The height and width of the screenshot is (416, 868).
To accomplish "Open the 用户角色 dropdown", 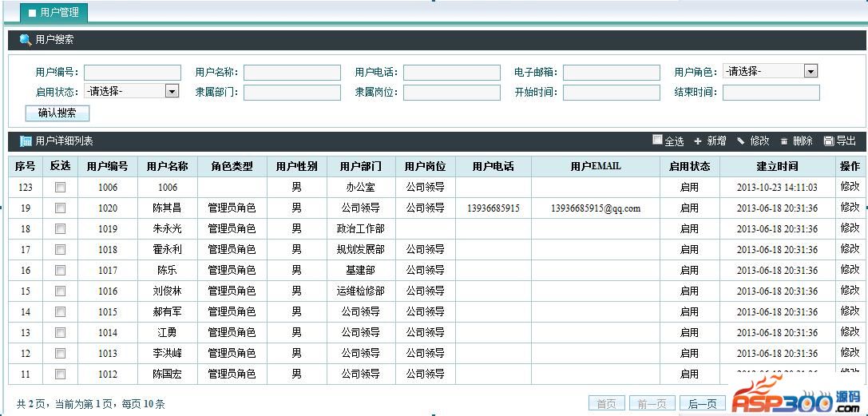I will pos(811,71).
